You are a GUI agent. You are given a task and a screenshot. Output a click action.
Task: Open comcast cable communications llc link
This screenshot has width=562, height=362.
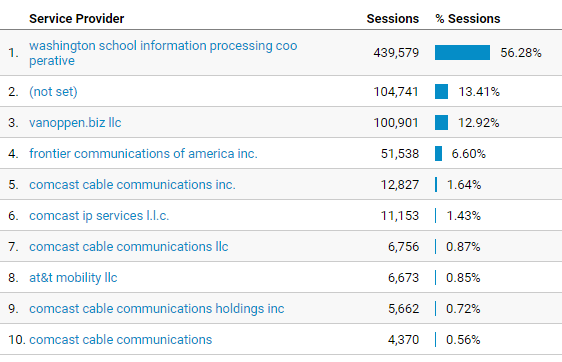pos(128,247)
